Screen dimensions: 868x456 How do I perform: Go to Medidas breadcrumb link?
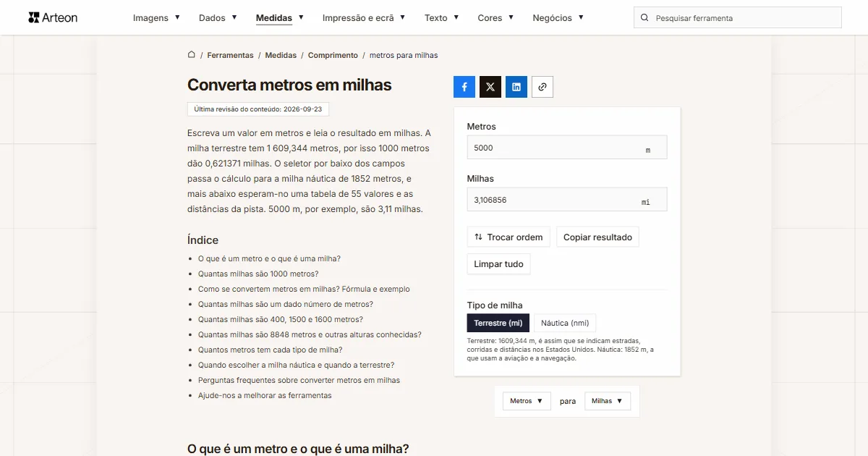tap(281, 55)
